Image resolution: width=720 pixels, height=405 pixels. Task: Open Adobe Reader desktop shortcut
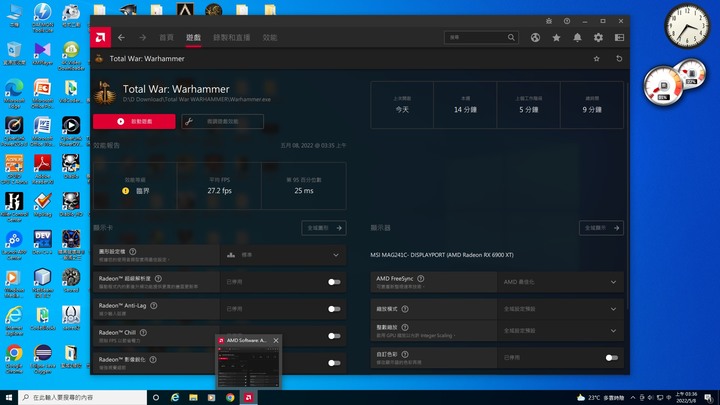(42, 167)
